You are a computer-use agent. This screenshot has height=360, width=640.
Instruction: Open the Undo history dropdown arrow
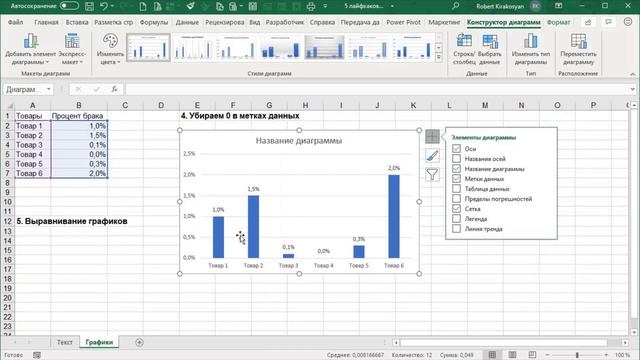click(112, 6)
